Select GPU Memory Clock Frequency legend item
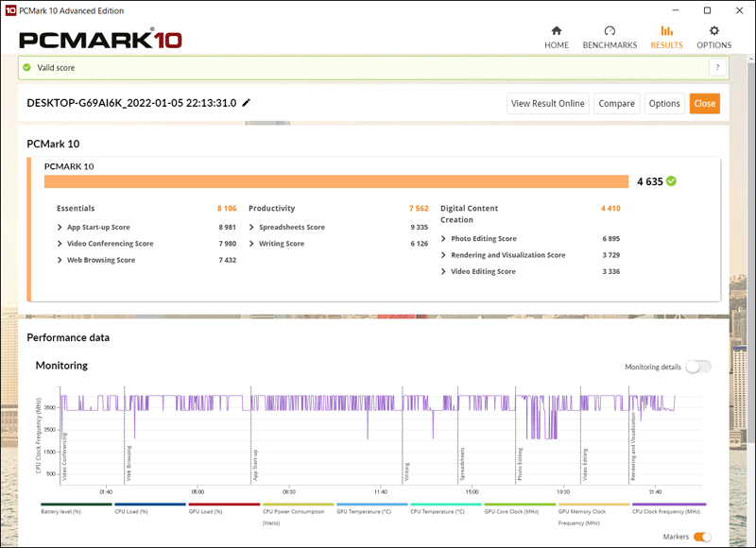Screen dimensions: 756x548 [593, 514]
